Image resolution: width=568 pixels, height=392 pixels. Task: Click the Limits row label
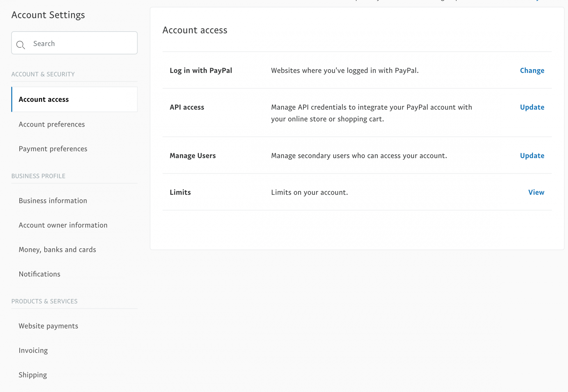[180, 192]
